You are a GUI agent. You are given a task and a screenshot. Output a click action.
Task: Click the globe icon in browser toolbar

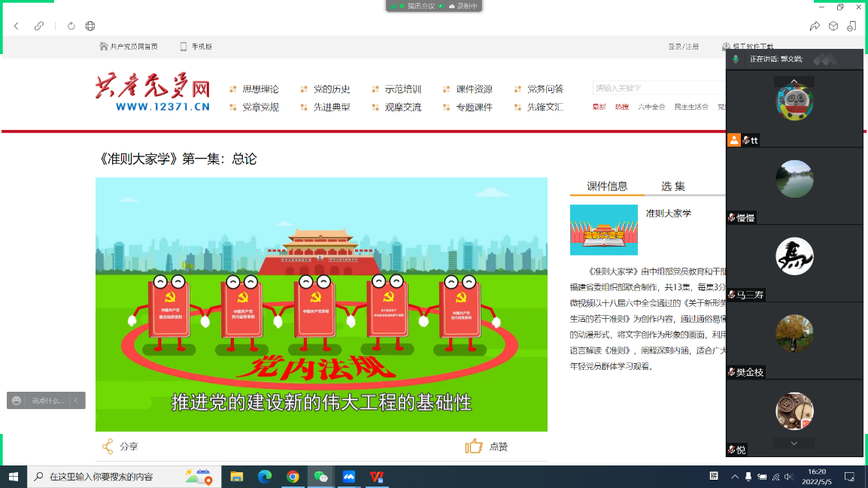(x=90, y=26)
